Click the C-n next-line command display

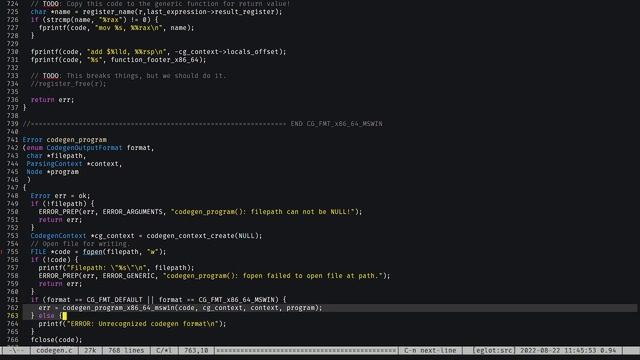(430, 350)
